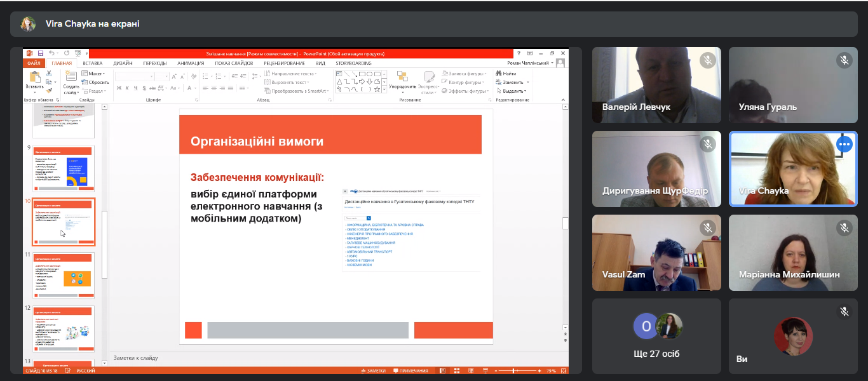Click the Undo arrow in the quick access toolbar
868x381 pixels.
pyautogui.click(x=51, y=53)
